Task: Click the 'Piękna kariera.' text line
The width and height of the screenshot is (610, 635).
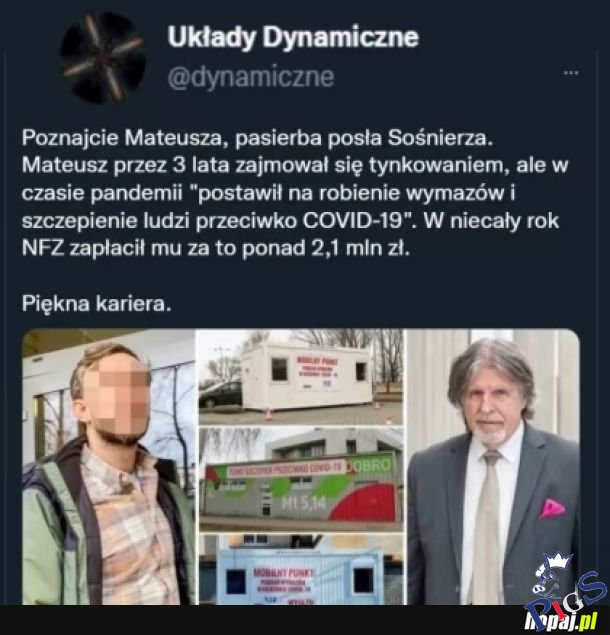Action: (x=97, y=304)
